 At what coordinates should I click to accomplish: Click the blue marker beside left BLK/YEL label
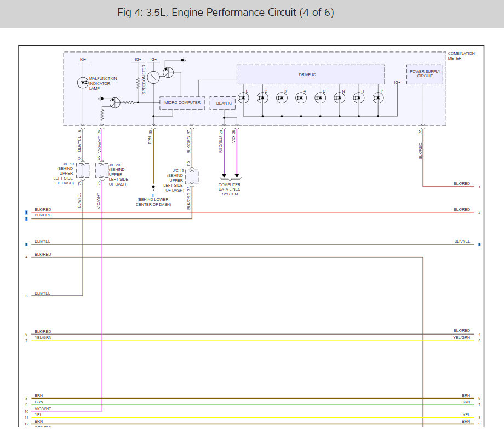point(26,245)
